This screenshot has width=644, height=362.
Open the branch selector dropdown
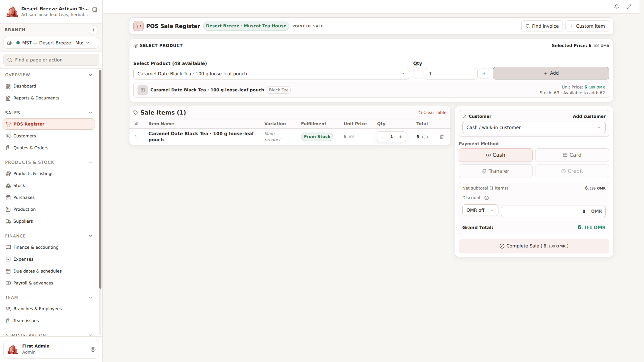pos(51,43)
